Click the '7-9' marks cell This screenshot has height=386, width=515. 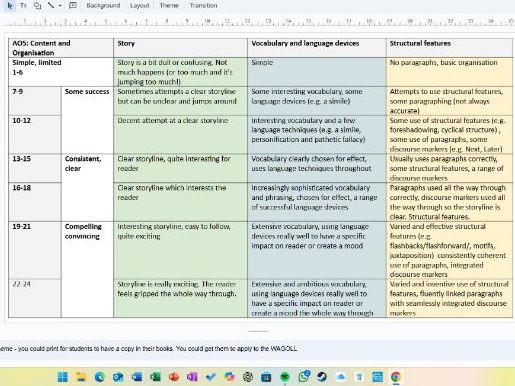35,101
